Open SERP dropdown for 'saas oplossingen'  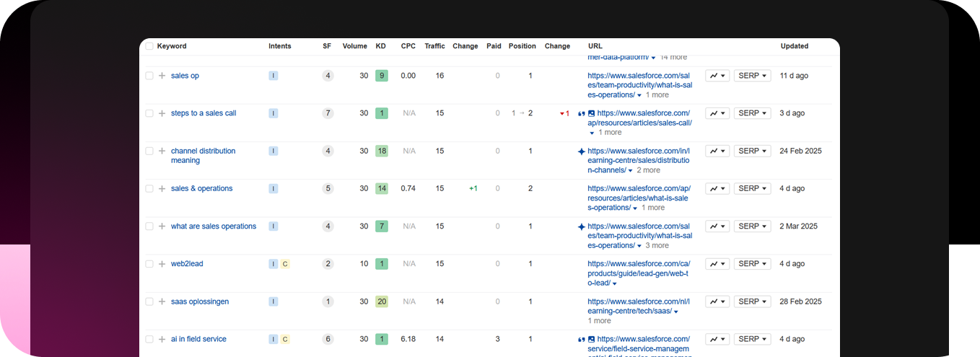[753, 301]
